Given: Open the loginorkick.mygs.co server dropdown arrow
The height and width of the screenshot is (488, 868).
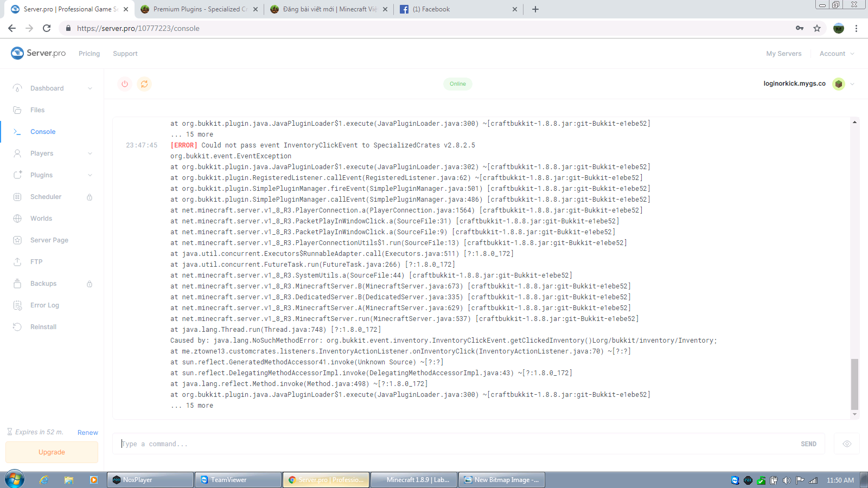Looking at the screenshot, I should 852,84.
